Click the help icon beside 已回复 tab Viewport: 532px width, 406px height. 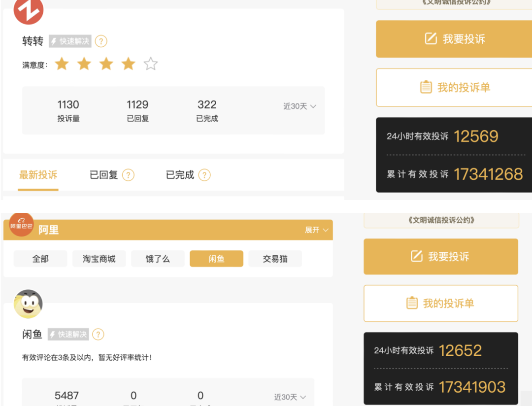128,175
